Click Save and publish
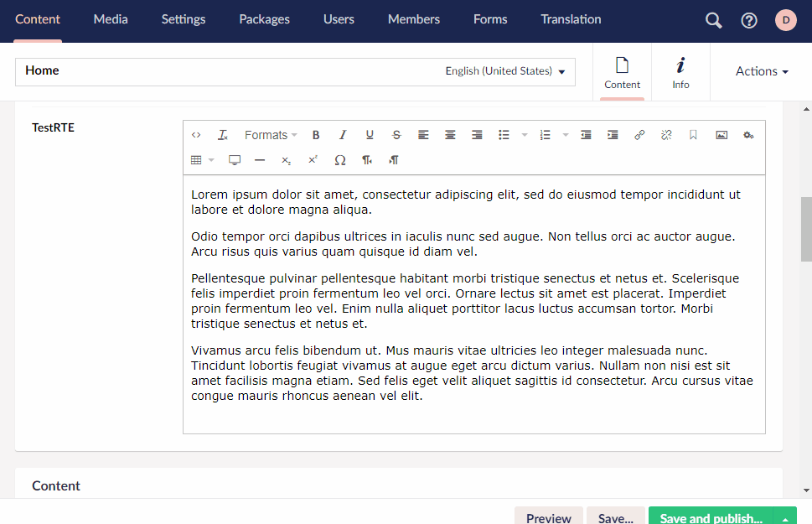Viewport: 812px width, 524px height. tap(711, 517)
